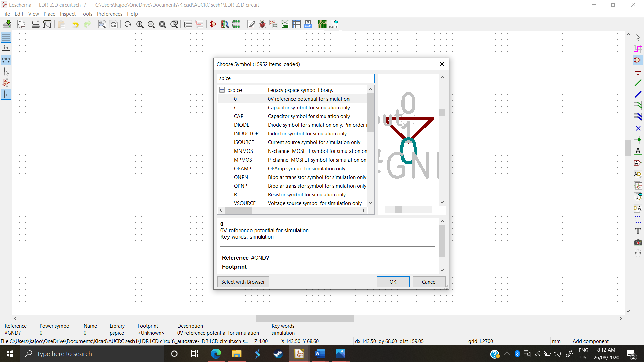Open Generate BOM tool
644x362 pixels.
pyautogui.click(x=308, y=24)
